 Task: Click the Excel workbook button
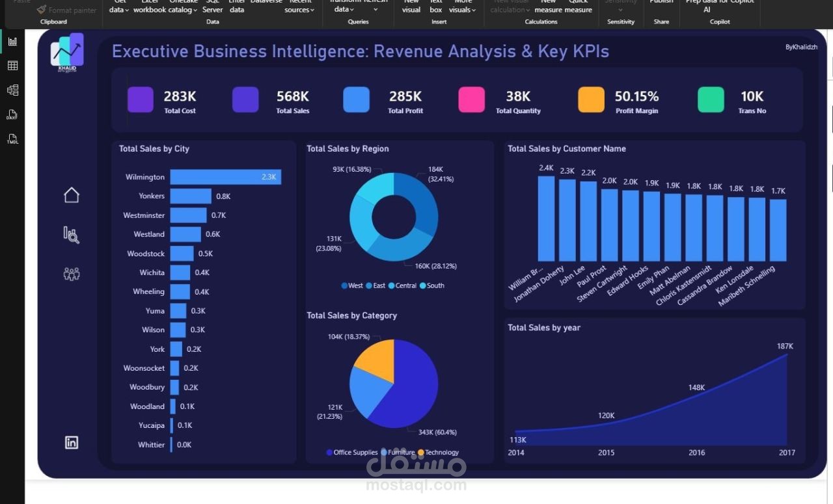click(150, 8)
